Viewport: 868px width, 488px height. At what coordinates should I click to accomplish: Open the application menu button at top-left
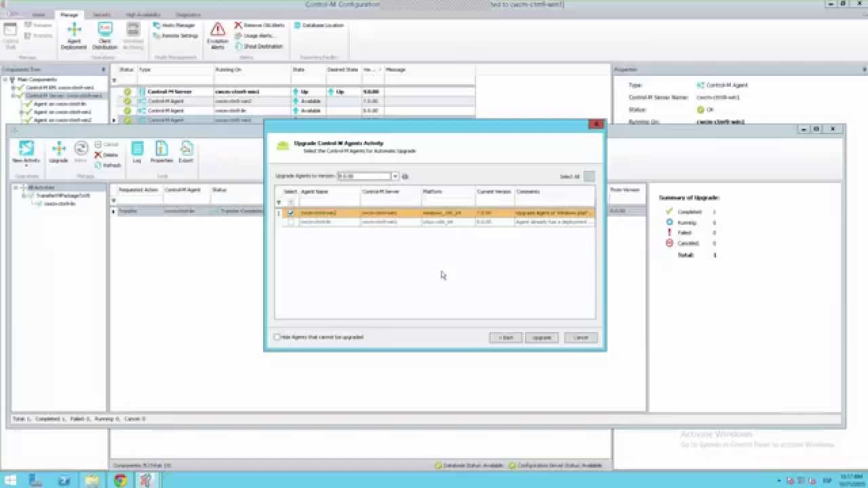(12, 14)
